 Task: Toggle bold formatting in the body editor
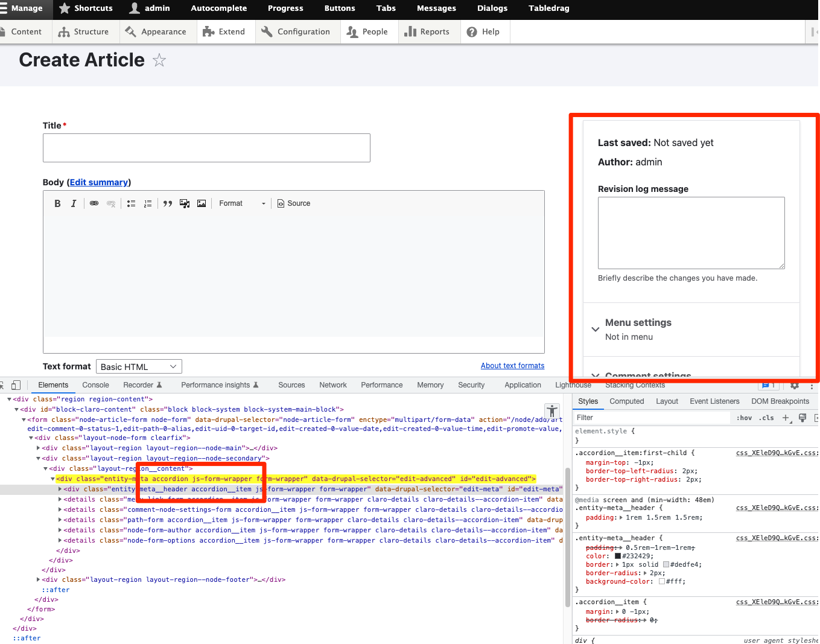click(57, 203)
